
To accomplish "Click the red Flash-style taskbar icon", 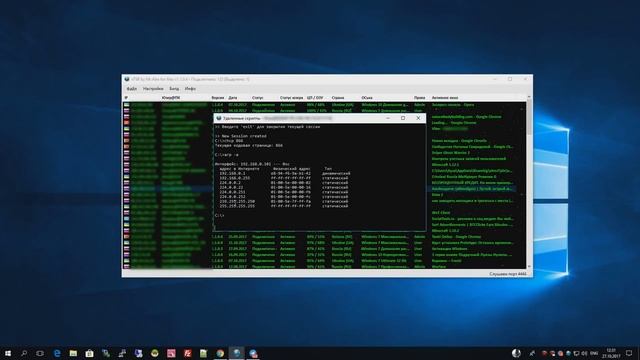I will 187,353.
